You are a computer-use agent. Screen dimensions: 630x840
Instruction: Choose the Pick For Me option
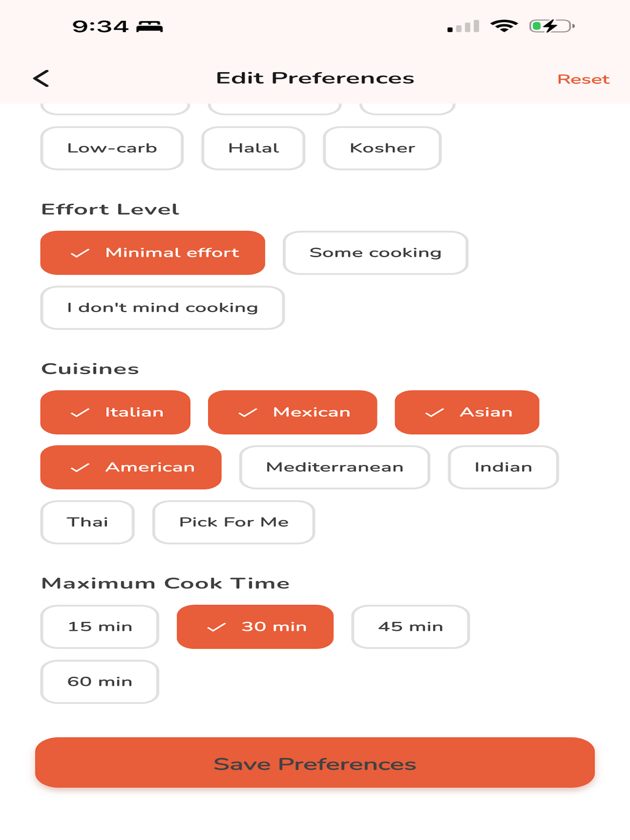234,522
